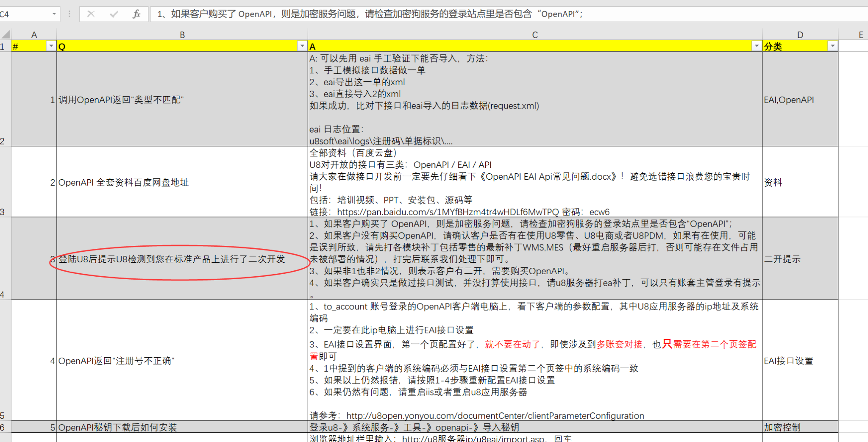Image resolution: width=868 pixels, height=442 pixels.
Task: Click the EAI,OpenAPI category cell
Action: click(x=800, y=99)
